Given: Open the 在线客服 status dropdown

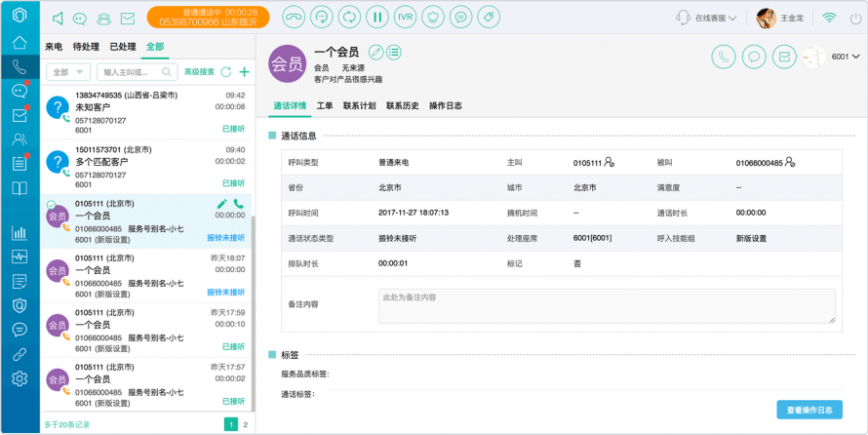Looking at the screenshot, I should 706,18.
